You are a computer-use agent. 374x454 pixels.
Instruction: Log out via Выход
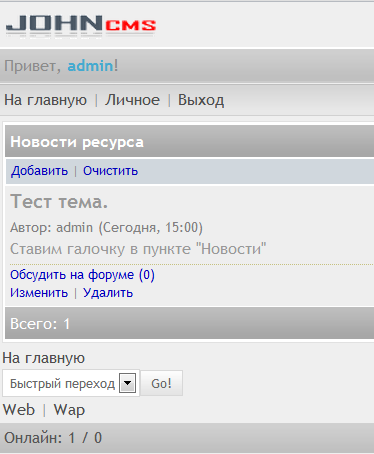tap(201, 100)
